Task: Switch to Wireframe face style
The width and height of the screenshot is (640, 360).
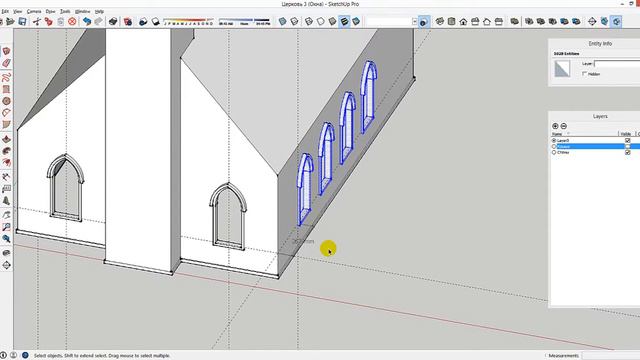Action: pos(309,21)
